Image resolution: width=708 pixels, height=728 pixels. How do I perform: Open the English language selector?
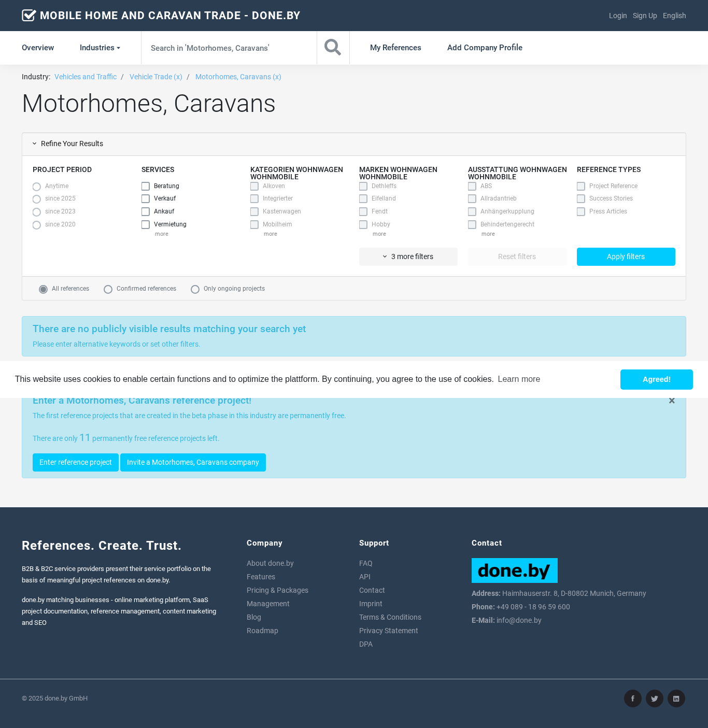pos(674,16)
